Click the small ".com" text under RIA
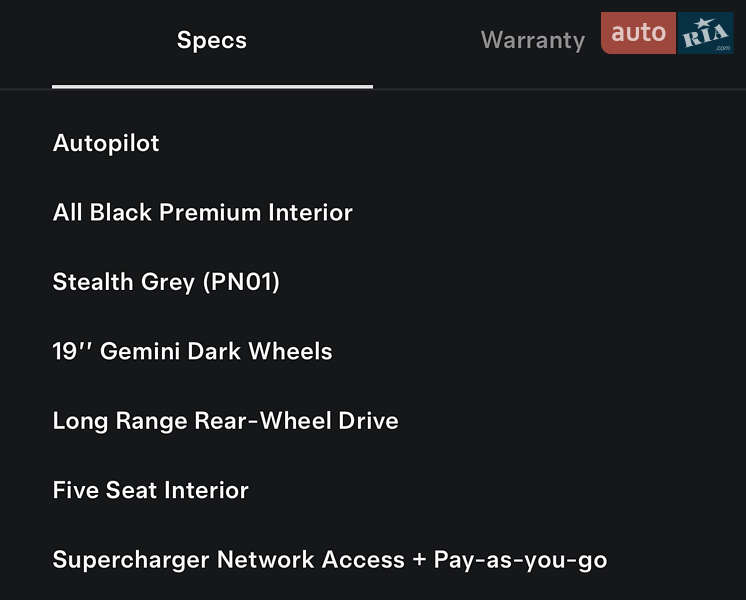 click(722, 47)
